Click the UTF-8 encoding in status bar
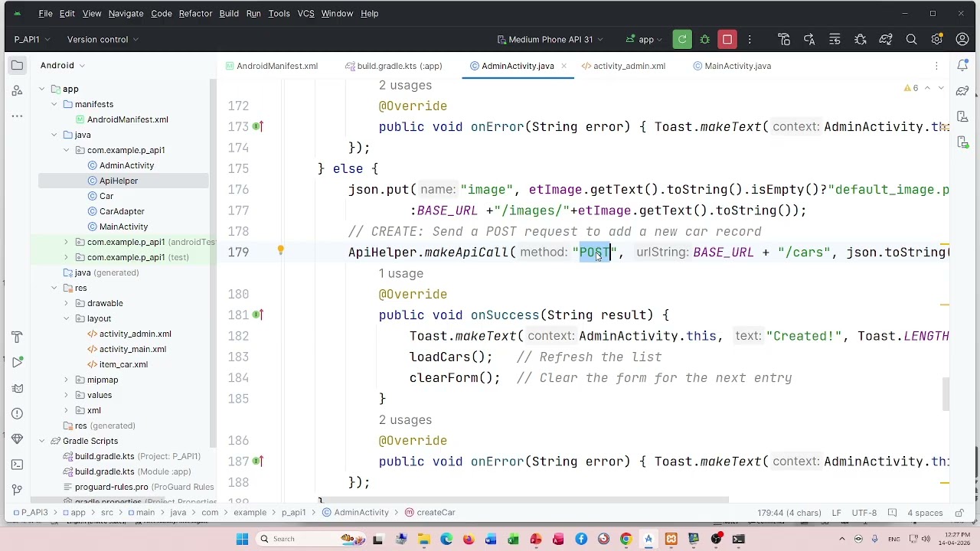Image resolution: width=980 pixels, height=551 pixels. click(864, 513)
